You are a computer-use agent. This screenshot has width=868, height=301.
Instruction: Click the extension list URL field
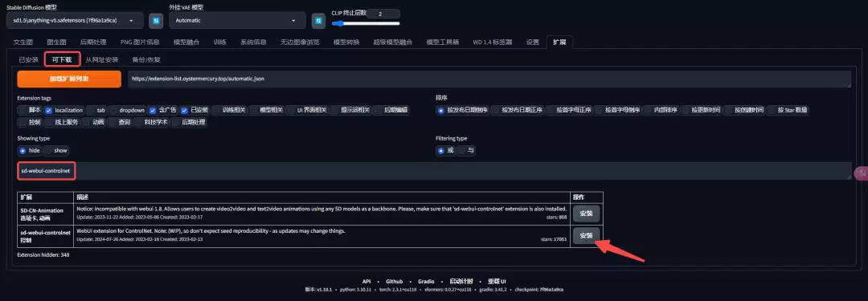point(489,79)
